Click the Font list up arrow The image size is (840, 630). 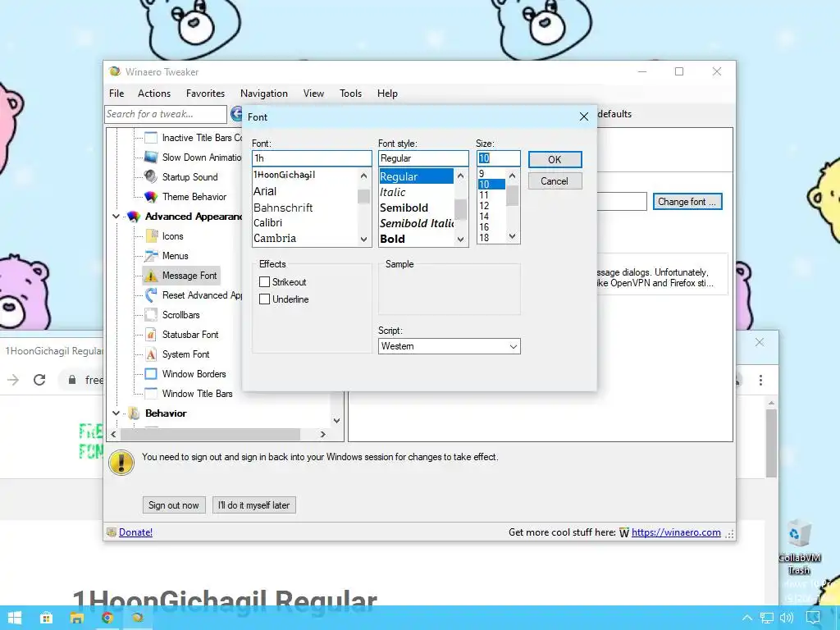pyautogui.click(x=363, y=176)
